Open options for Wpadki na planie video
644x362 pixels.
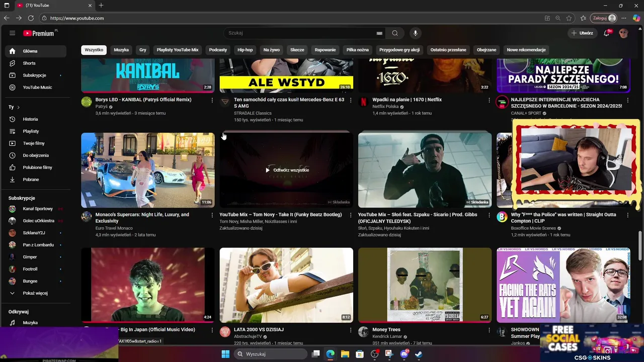[x=489, y=100]
